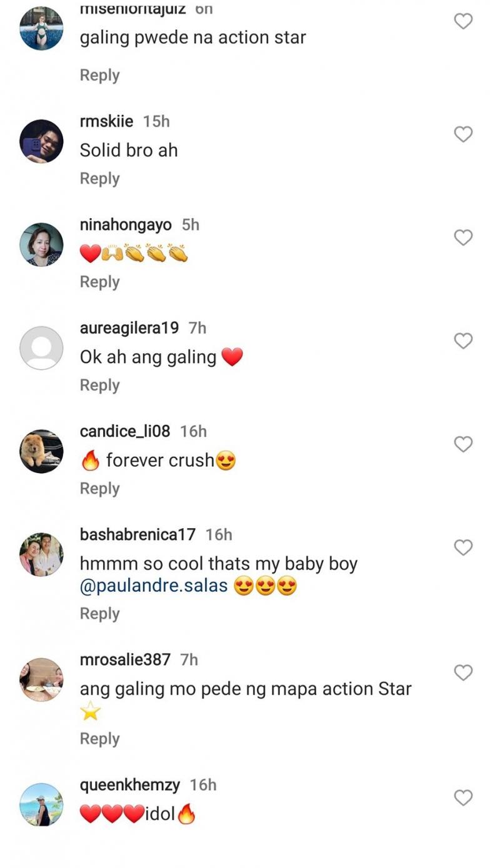500x868 pixels.
Task: Like candice_li08's forever crush comment
Action: [463, 444]
